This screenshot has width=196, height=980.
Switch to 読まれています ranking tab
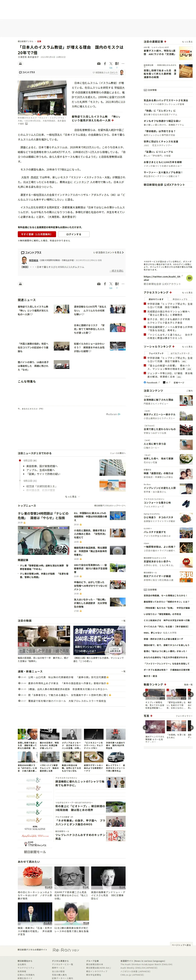[156, 299]
